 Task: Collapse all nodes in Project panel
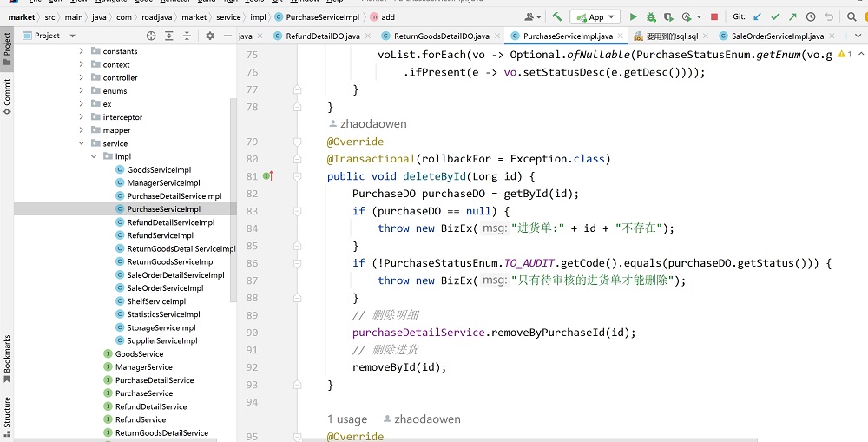coord(187,36)
